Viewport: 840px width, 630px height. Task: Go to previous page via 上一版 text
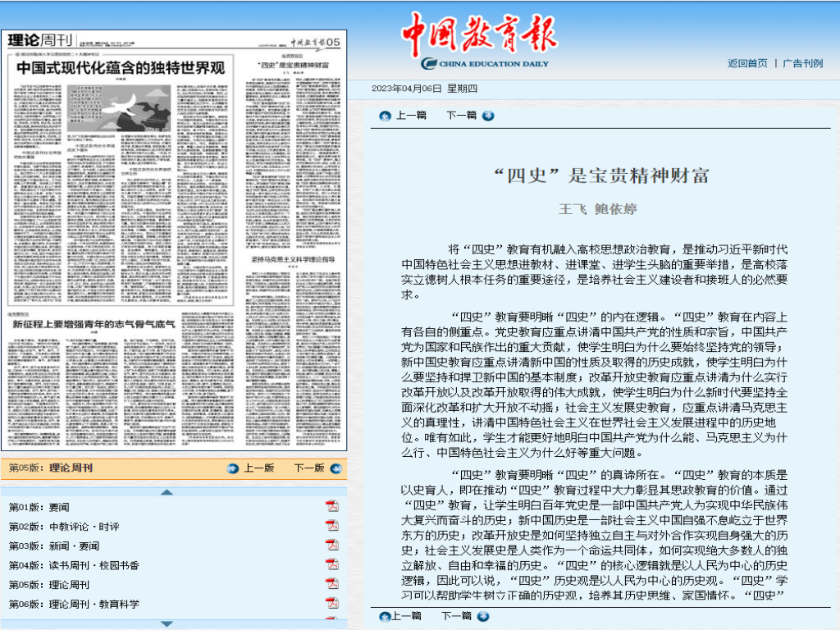point(258,468)
